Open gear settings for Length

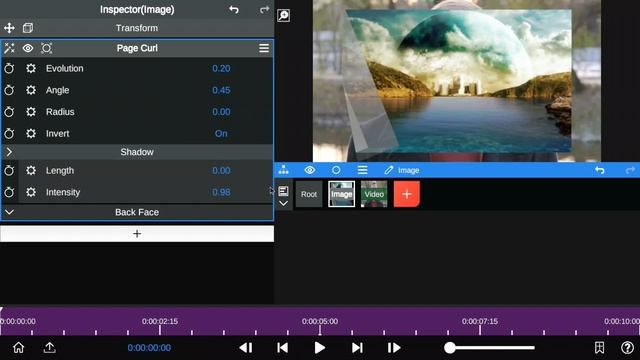(31, 170)
